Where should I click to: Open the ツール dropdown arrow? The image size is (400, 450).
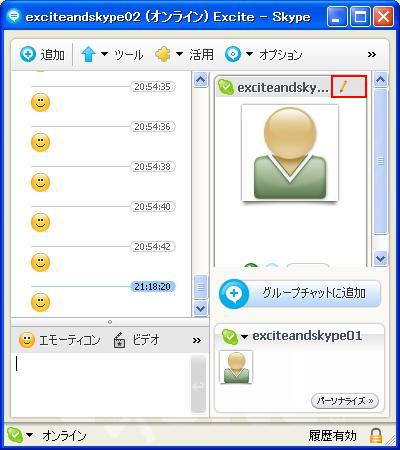(x=104, y=54)
